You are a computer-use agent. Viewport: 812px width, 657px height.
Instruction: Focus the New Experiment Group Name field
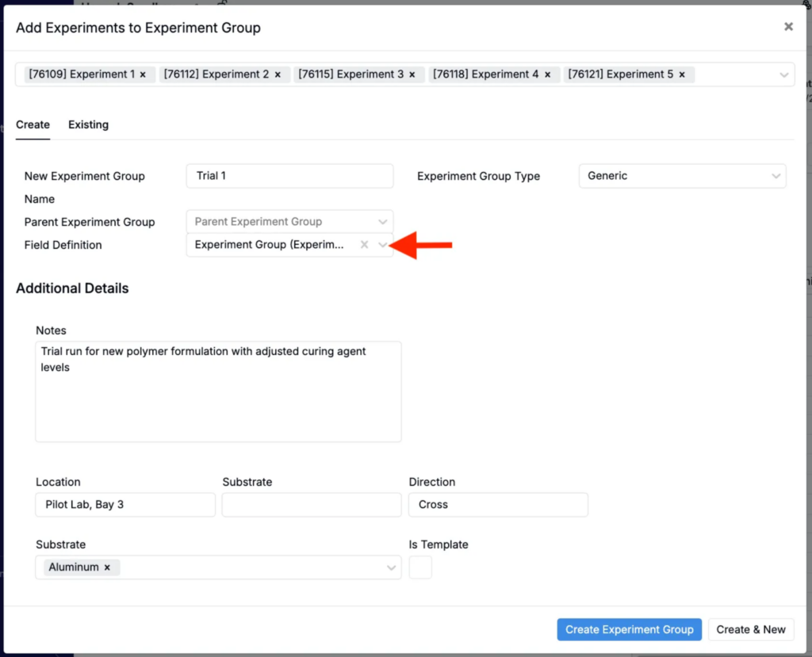pos(289,176)
